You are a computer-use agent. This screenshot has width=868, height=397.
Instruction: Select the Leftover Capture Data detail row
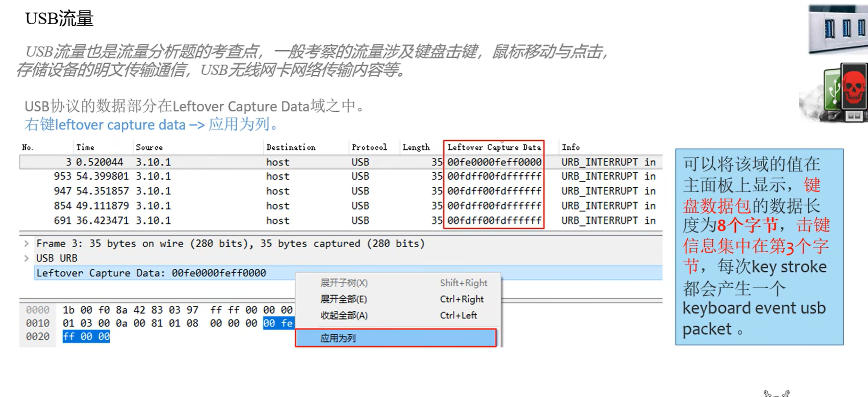point(151,273)
